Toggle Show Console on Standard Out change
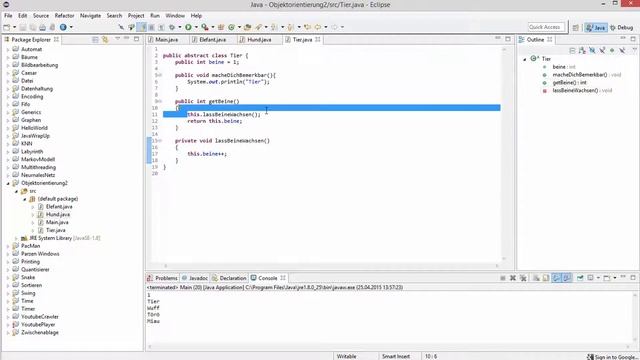Viewport: 640px width, 360px height. tap(556, 278)
